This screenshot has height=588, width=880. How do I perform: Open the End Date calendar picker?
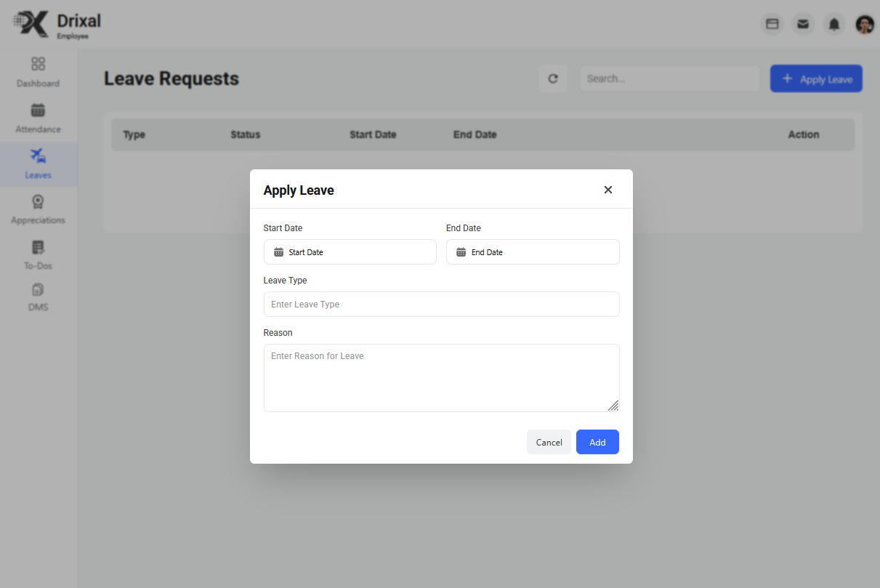[x=533, y=252]
